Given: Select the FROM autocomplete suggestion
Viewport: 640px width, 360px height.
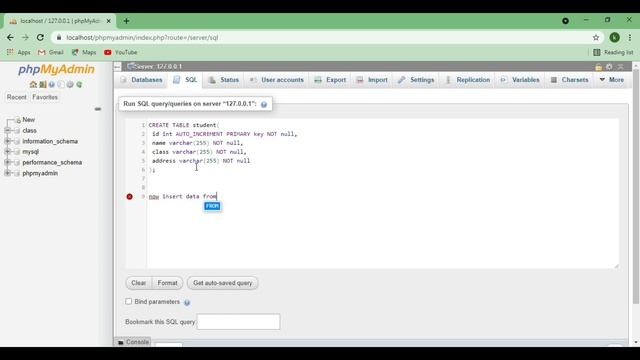Looking at the screenshot, I should (x=212, y=206).
